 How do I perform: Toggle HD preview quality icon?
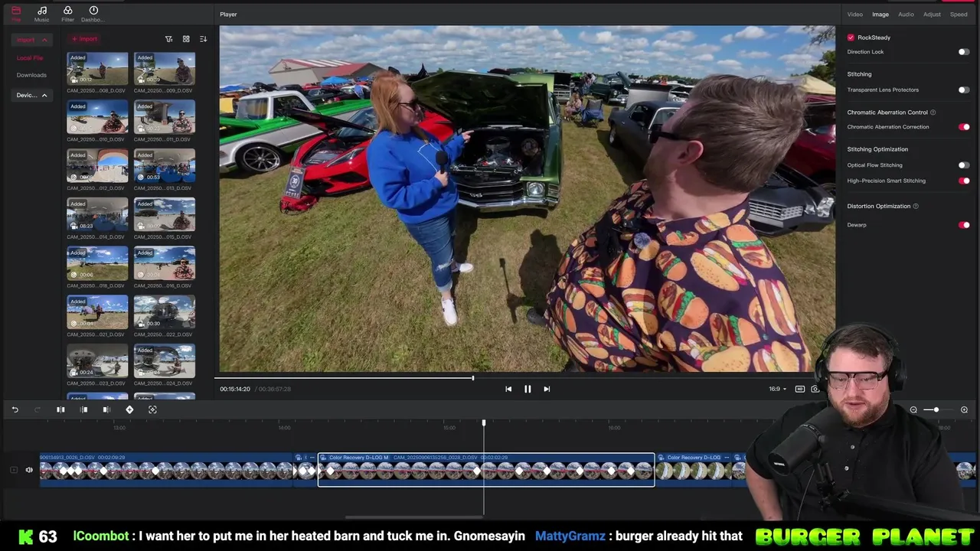click(800, 390)
